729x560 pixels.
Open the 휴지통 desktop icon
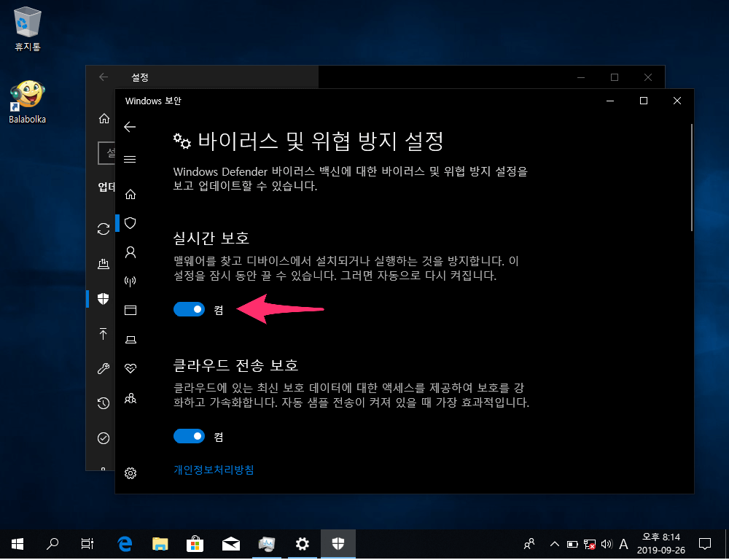28,29
